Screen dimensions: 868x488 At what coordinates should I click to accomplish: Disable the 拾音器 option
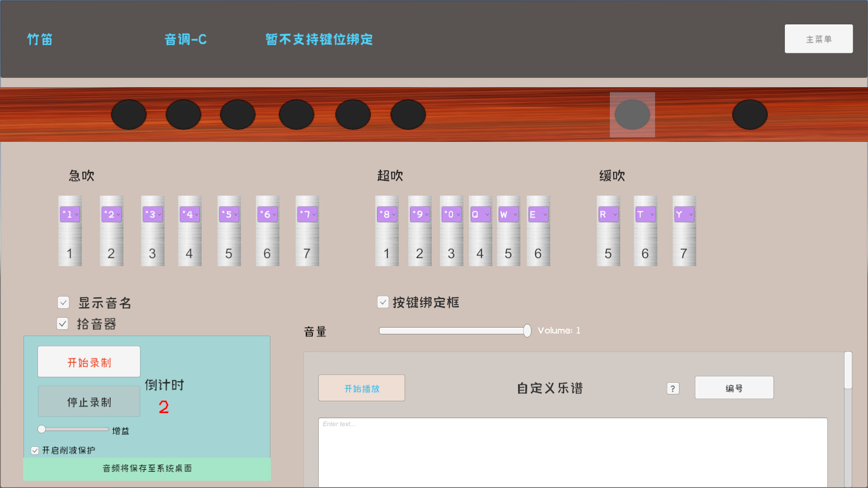[x=62, y=324]
